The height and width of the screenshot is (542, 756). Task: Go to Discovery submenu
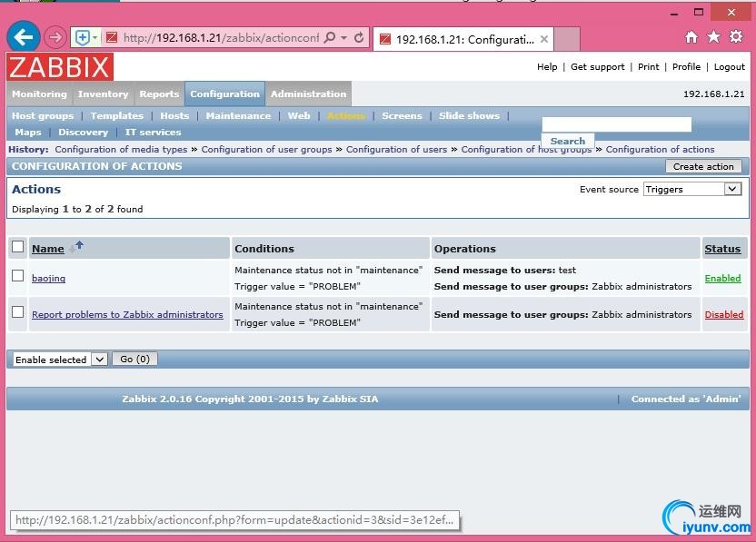[84, 132]
